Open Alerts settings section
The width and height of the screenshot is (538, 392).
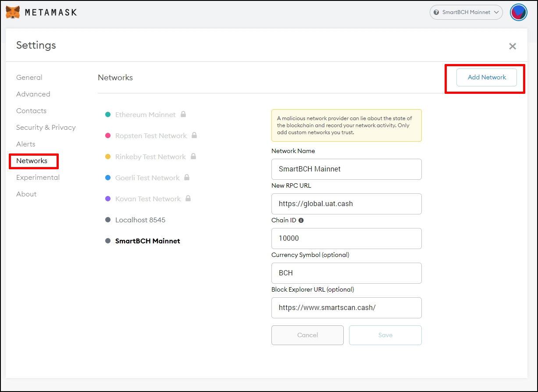(26, 144)
